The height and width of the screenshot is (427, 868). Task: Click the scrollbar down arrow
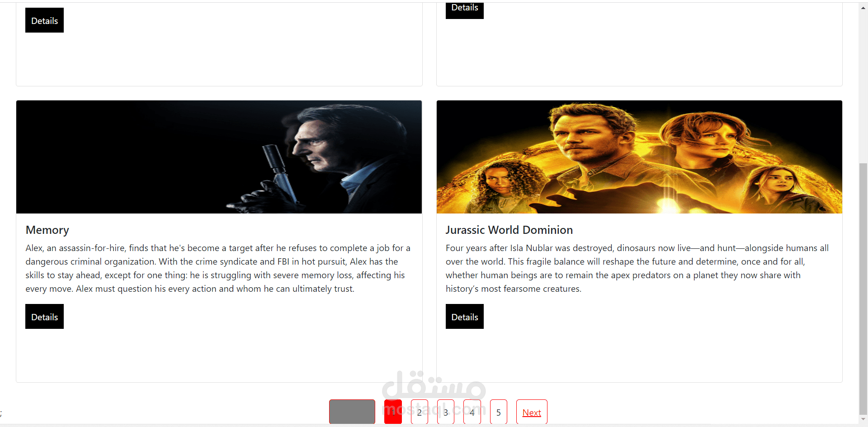[x=863, y=419]
